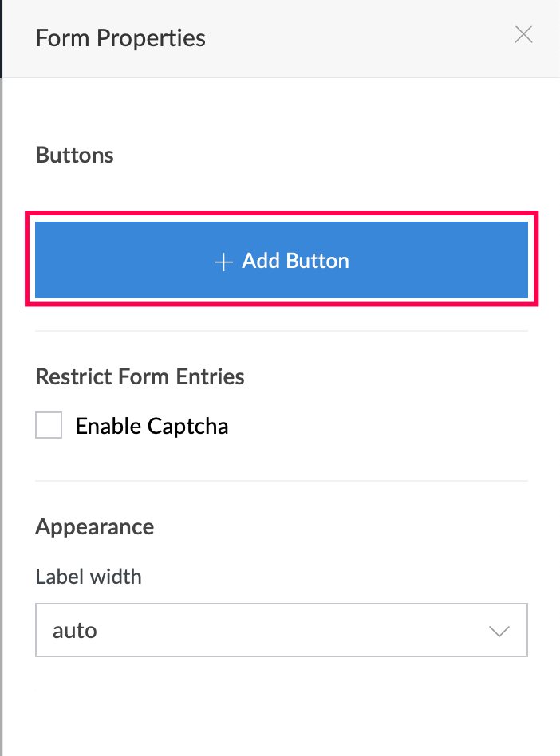Open the Label width dropdown

click(281, 630)
